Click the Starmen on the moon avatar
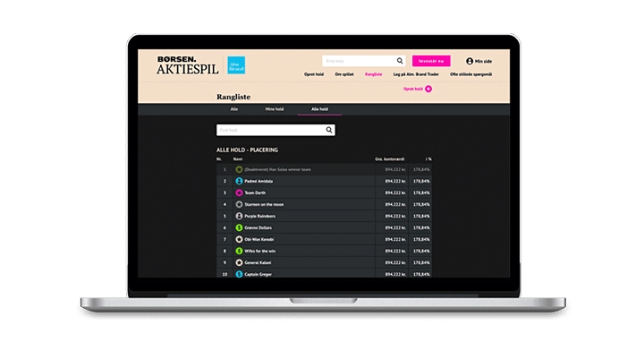The width and height of the screenshot is (644, 342). [x=239, y=204]
